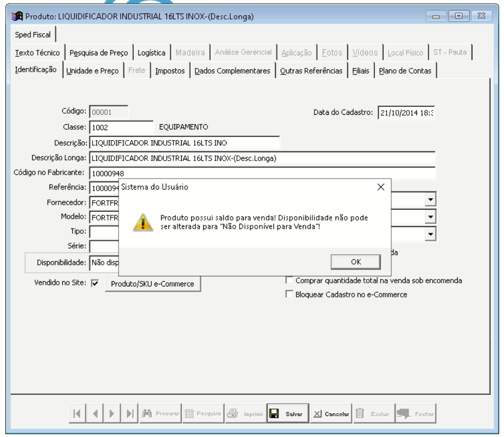Save the product with Salvar
Image resolution: width=504 pixels, height=437 pixels.
288,413
